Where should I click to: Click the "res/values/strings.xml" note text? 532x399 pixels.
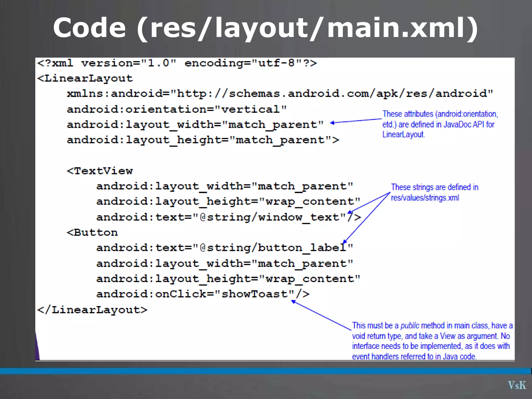pyautogui.click(x=425, y=198)
